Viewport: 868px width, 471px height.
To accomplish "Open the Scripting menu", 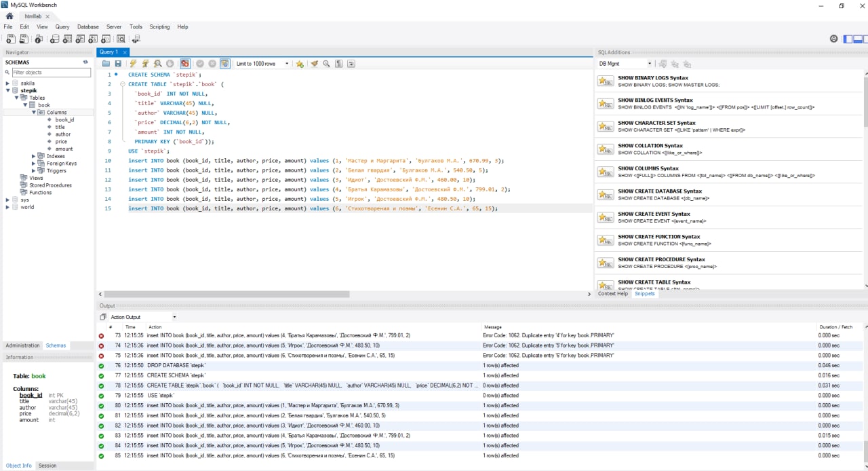I will click(159, 26).
